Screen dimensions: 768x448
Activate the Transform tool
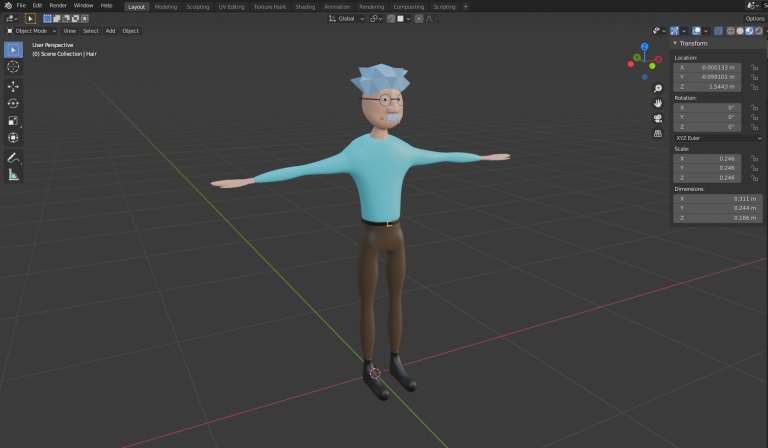tap(13, 138)
